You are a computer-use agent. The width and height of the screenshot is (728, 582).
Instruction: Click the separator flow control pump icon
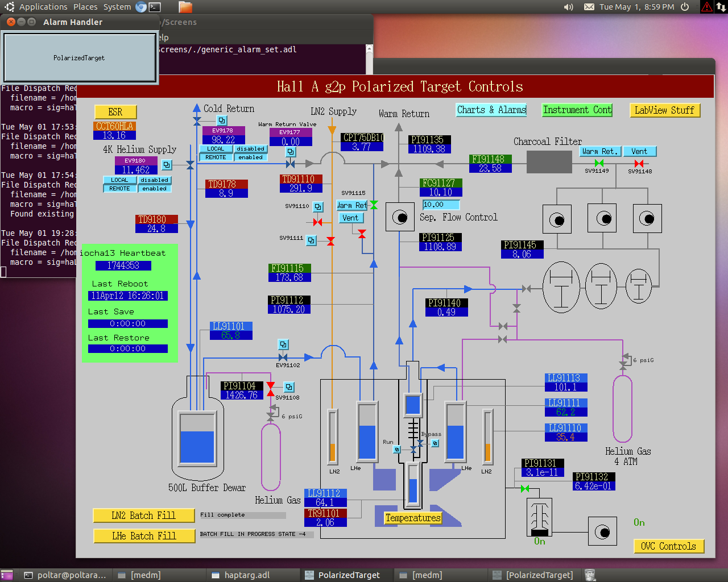pyautogui.click(x=400, y=217)
